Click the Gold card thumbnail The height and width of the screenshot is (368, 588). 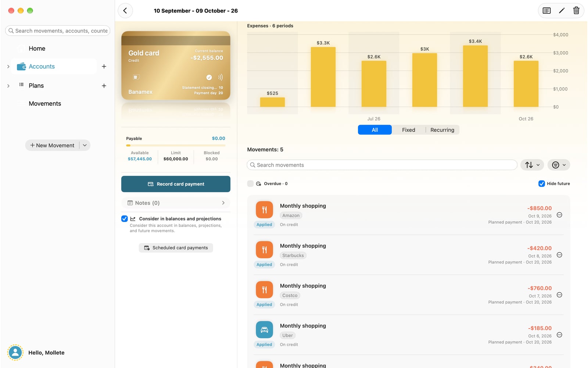point(176,66)
